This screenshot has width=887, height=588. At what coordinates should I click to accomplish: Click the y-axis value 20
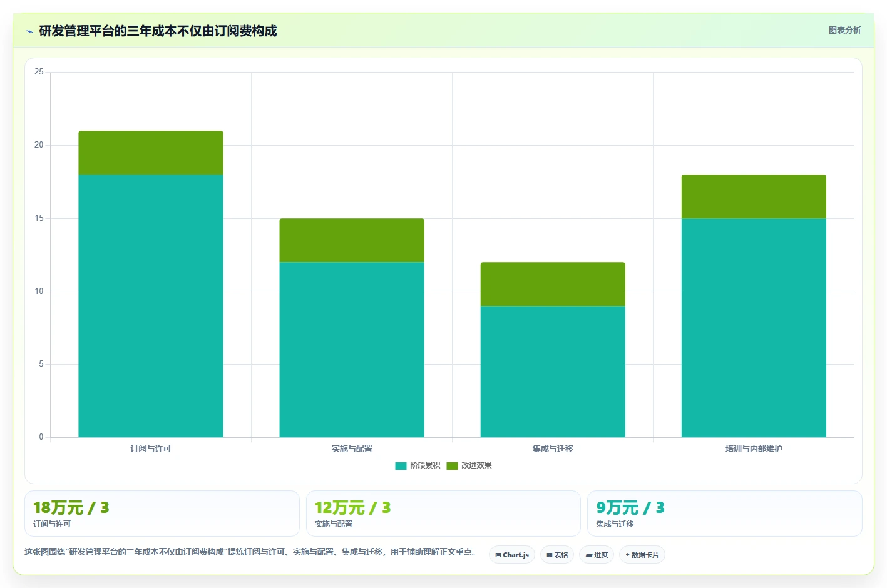(39, 145)
